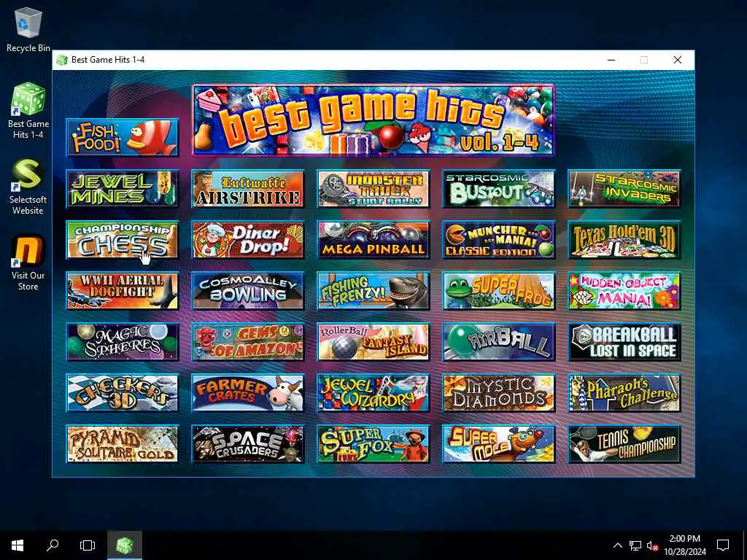747x560 pixels.
Task: Start Texas Hold'em 3D game
Action: (x=624, y=240)
